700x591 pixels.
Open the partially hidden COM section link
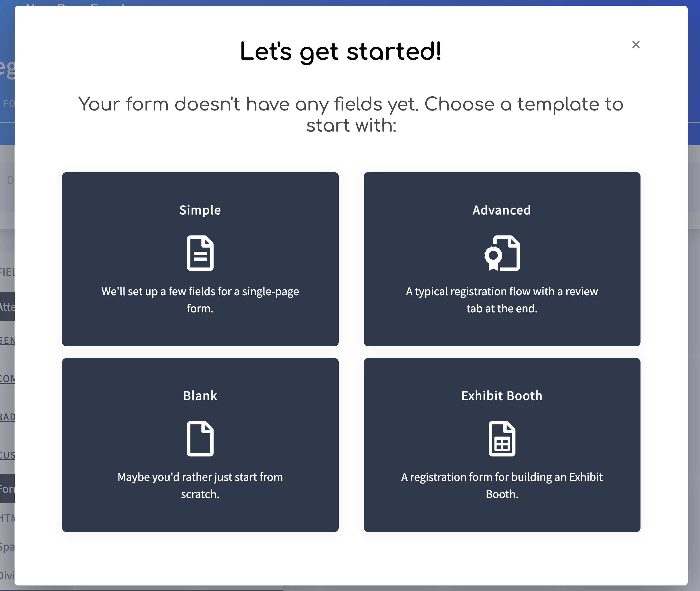[x=7, y=379]
